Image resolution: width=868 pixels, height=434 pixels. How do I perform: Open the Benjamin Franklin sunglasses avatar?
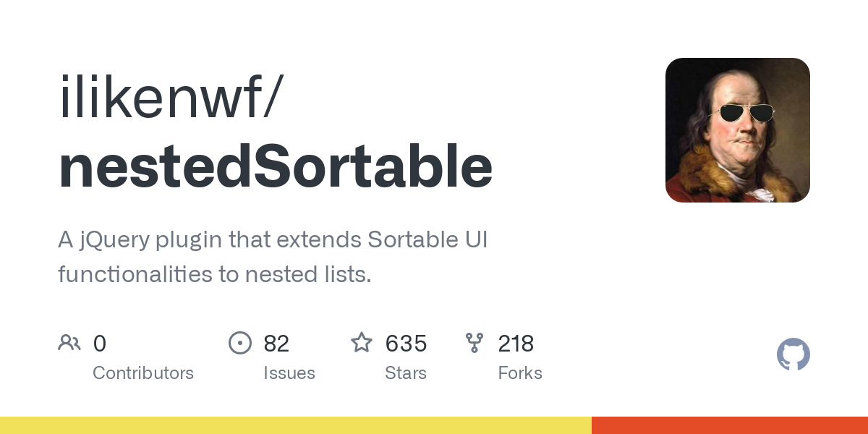pyautogui.click(x=738, y=130)
